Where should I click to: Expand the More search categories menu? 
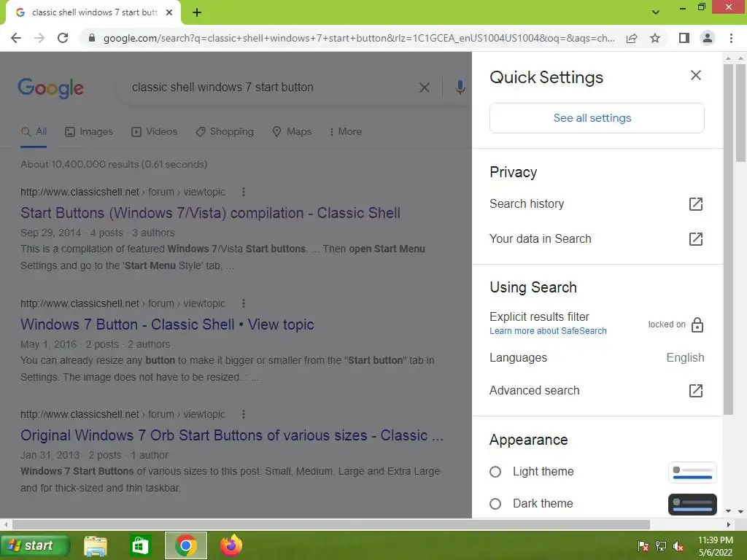click(x=345, y=132)
